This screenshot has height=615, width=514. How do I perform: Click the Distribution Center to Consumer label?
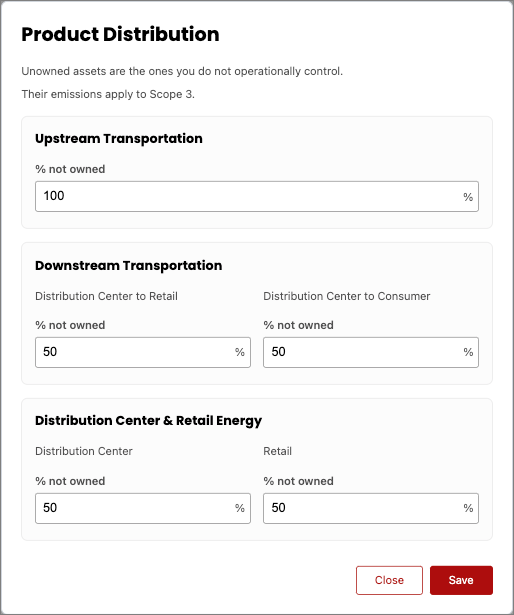(x=347, y=296)
